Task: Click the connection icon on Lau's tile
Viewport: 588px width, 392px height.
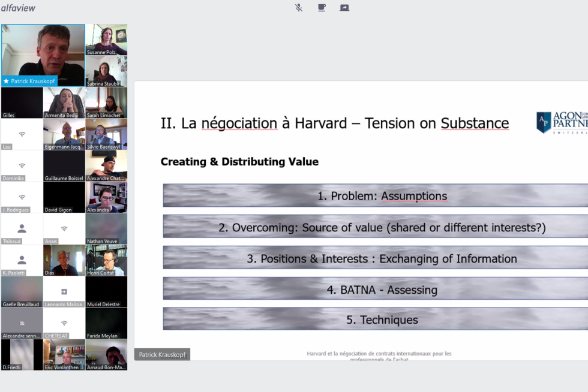Action: coord(22,134)
